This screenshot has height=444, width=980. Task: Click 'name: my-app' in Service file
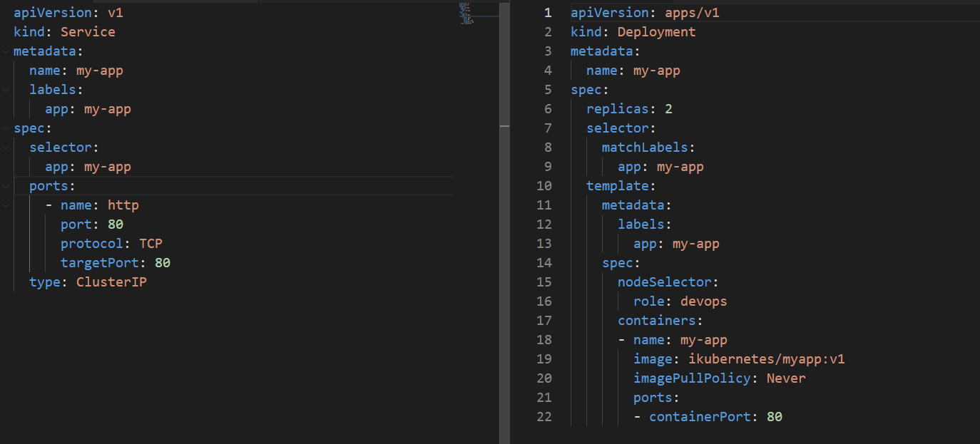click(76, 71)
